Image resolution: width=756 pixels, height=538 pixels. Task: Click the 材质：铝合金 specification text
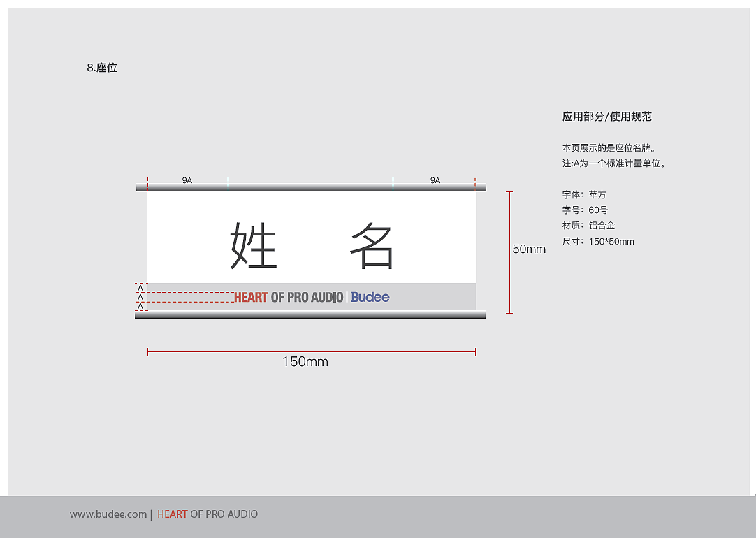click(x=584, y=225)
